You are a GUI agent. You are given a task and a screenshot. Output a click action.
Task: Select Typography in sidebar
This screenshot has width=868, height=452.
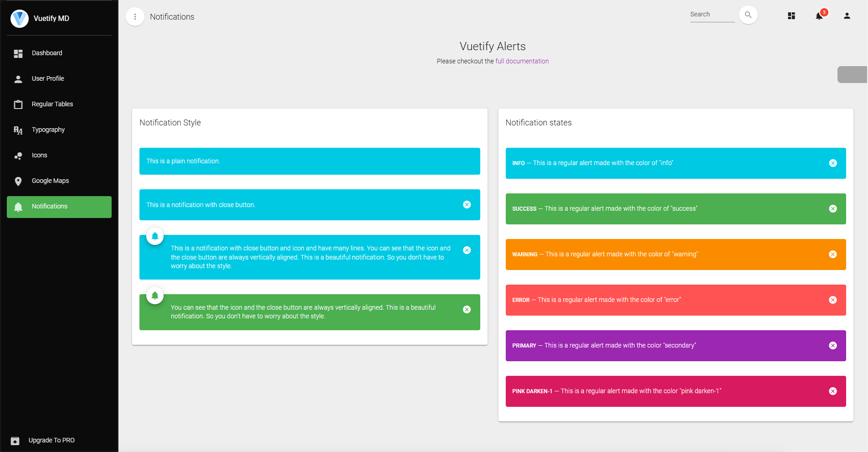pos(59,130)
